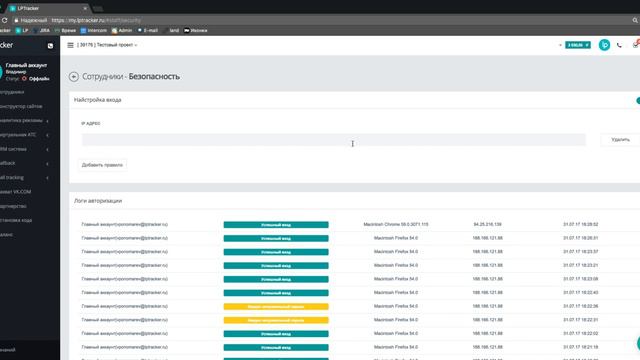Close the LPTracker browser tab

[x=85, y=8]
